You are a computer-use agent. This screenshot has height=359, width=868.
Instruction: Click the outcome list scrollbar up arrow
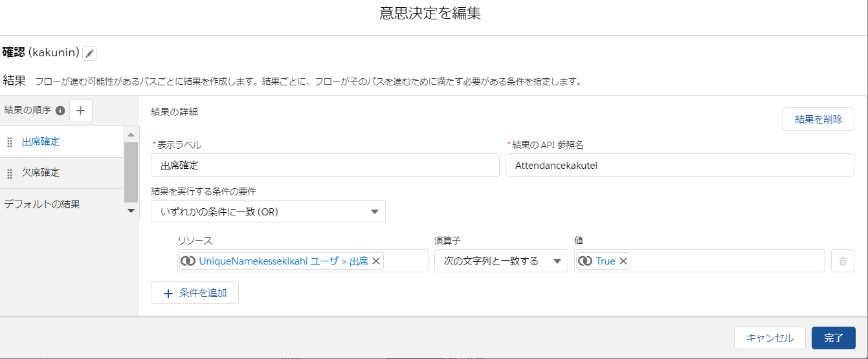[131, 135]
